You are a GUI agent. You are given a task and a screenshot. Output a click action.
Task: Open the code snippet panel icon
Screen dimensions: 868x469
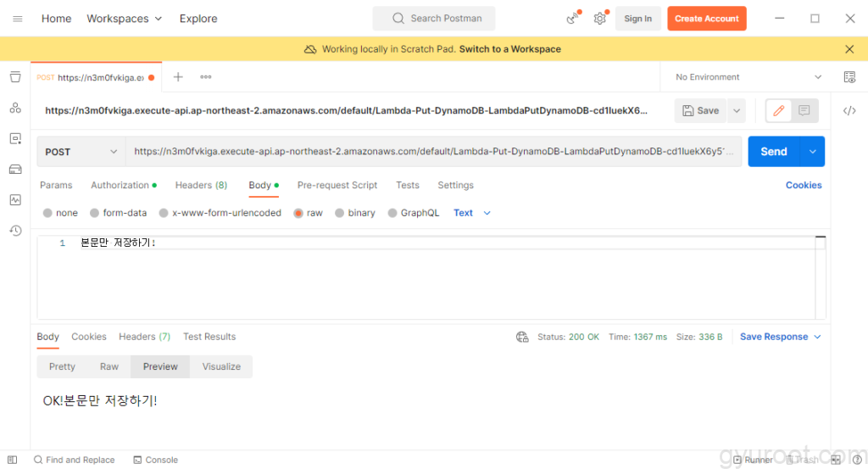coord(849,110)
